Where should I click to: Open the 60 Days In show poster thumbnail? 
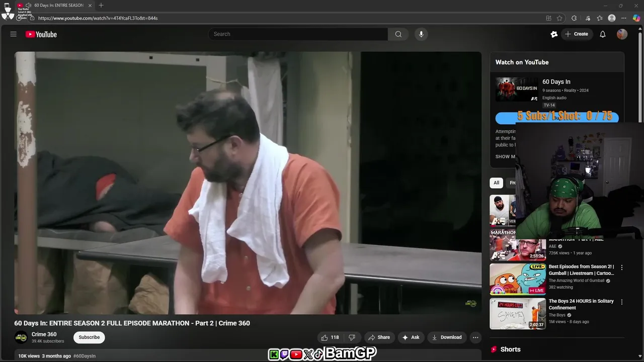click(x=517, y=89)
